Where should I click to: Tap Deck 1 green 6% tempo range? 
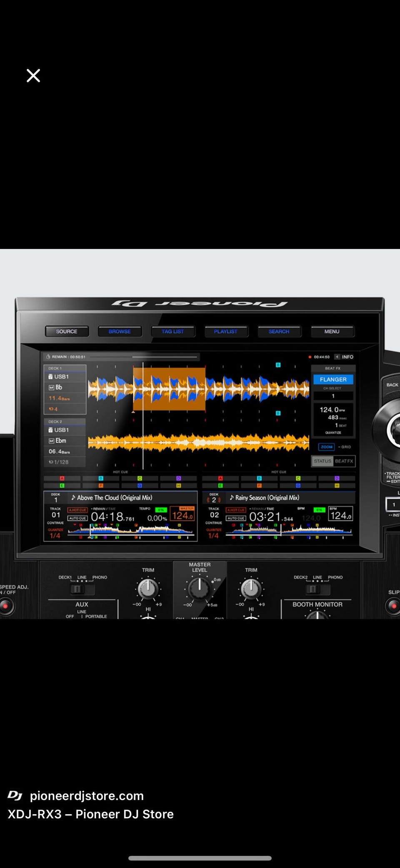pos(161,510)
